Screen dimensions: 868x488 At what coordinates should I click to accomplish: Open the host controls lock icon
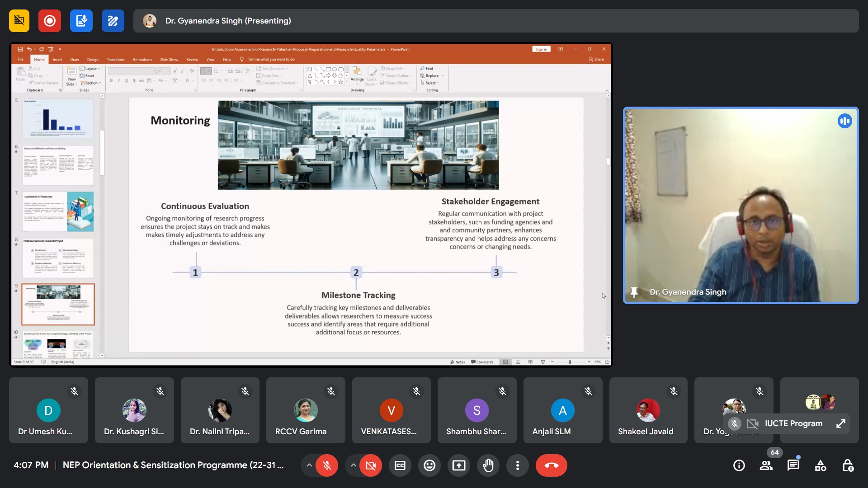[x=848, y=465]
